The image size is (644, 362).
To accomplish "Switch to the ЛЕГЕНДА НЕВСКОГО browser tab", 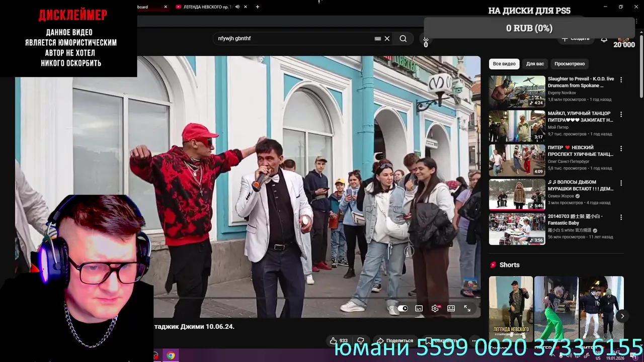I will 207,7.
